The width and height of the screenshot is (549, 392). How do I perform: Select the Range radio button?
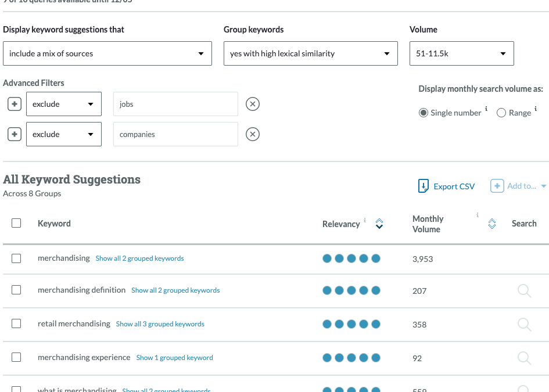pos(501,113)
